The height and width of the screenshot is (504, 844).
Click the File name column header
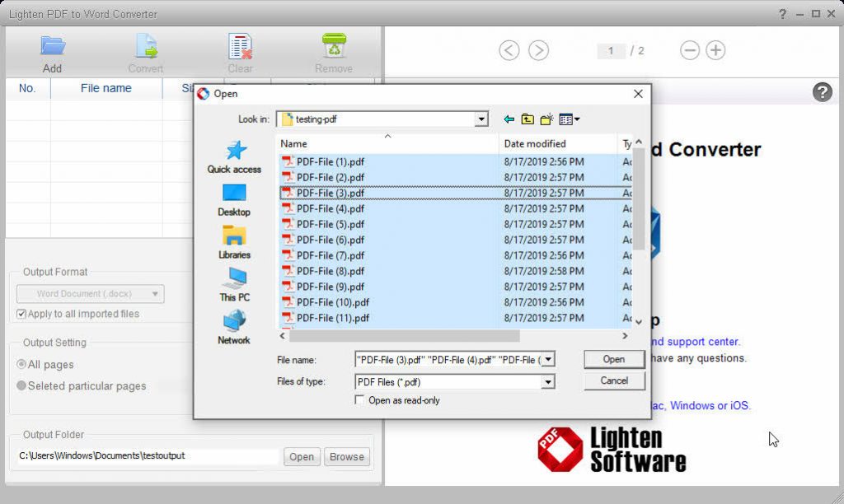click(x=106, y=88)
